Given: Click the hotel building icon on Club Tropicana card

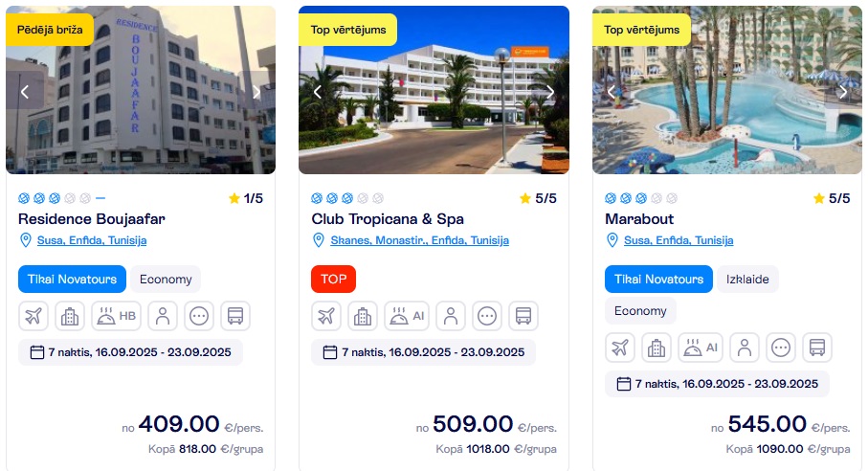Looking at the screenshot, I should [x=363, y=316].
